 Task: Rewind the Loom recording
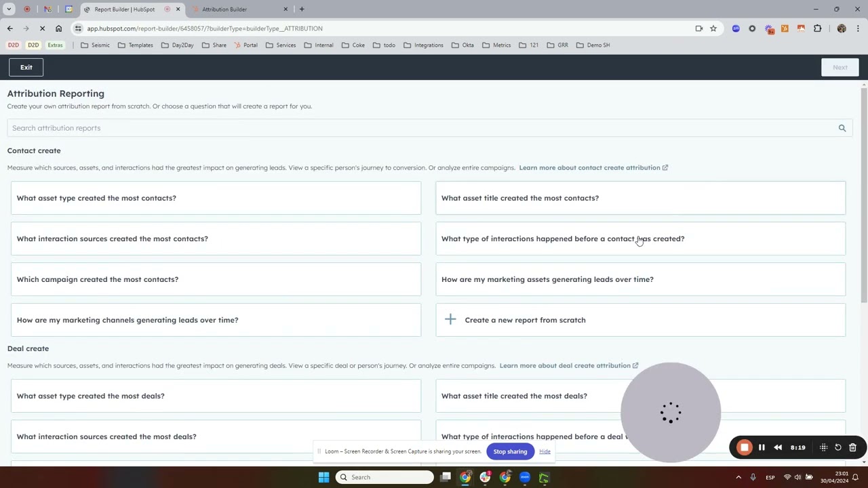click(778, 447)
